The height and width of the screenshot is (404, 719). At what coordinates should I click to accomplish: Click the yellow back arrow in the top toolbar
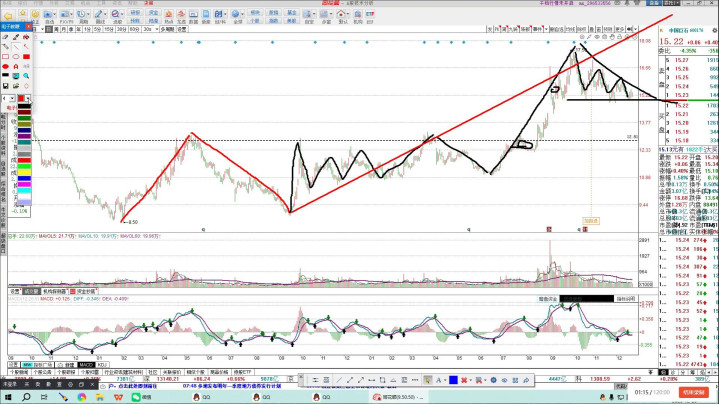pos(9,17)
